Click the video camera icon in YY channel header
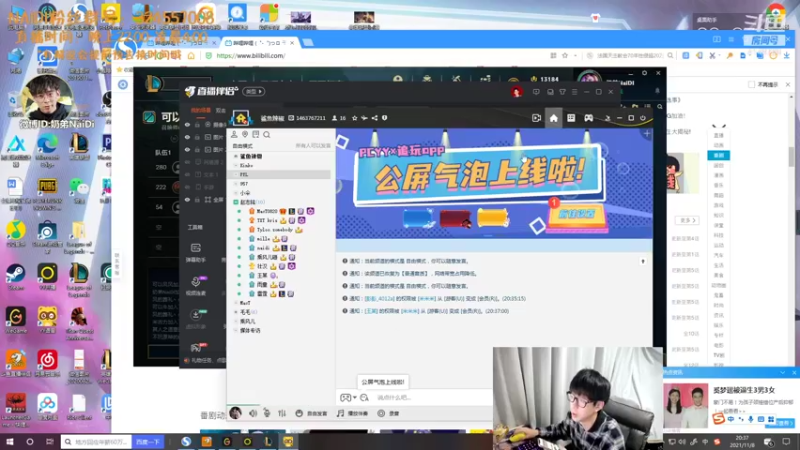The width and height of the screenshot is (800, 450). point(536,118)
